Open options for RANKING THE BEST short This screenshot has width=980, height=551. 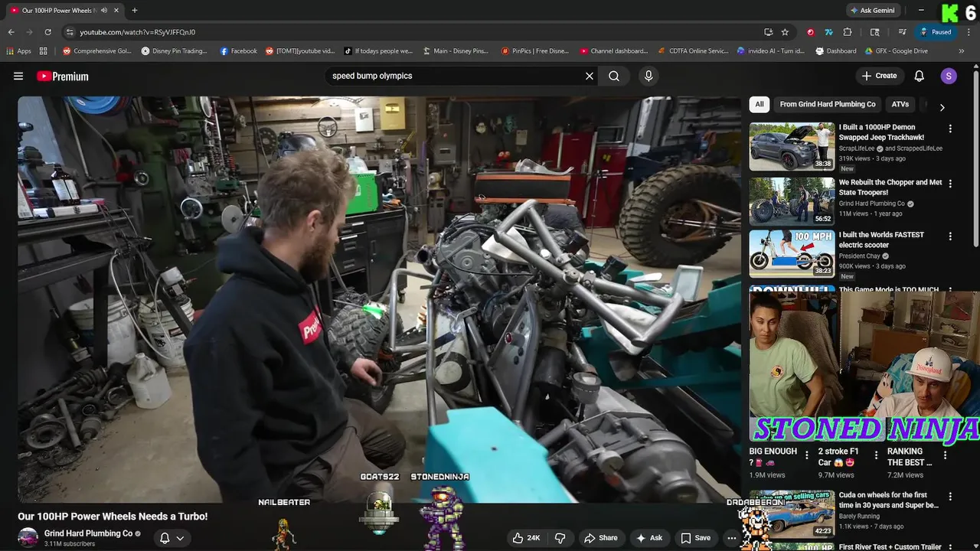tap(945, 455)
